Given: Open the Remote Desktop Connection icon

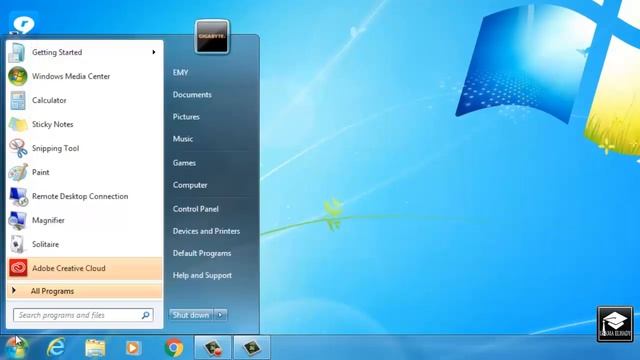Looking at the screenshot, I should pos(18,196).
